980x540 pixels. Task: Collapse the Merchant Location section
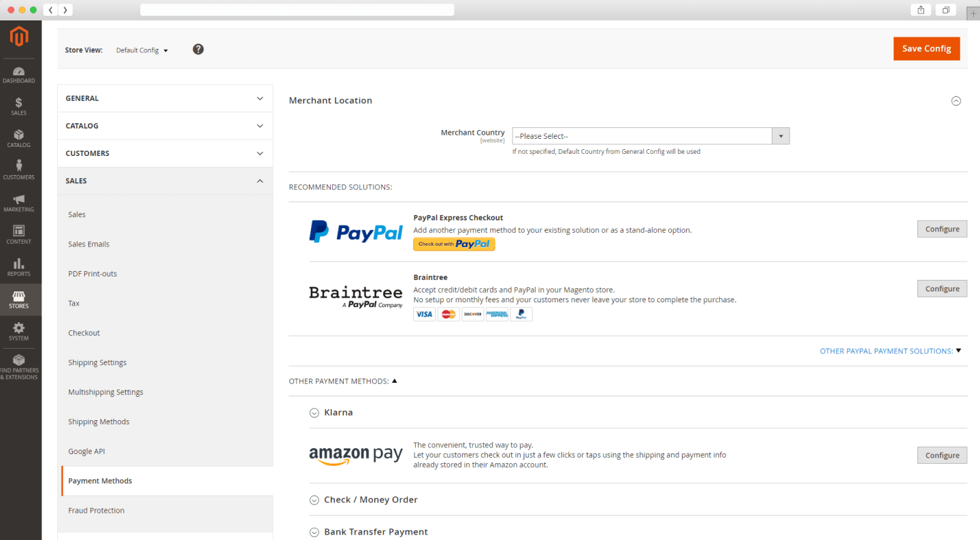point(956,101)
